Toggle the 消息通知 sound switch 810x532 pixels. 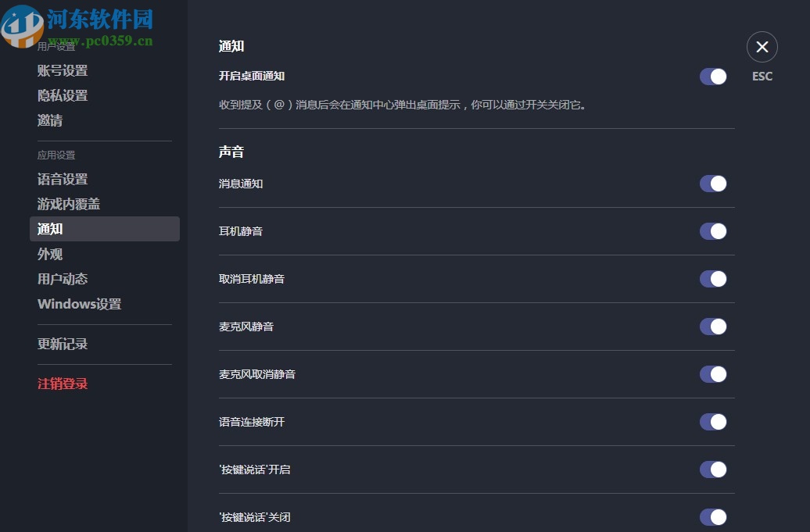[712, 184]
